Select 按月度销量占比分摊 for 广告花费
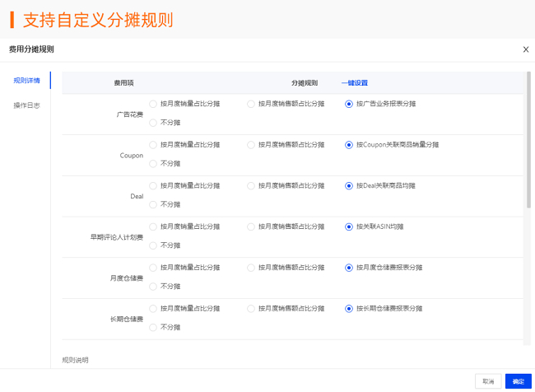The height and width of the screenshot is (392, 535). (153, 104)
